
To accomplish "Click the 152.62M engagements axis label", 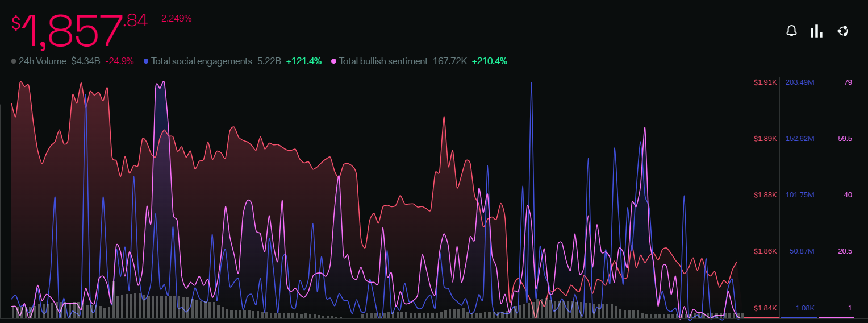I will tap(800, 139).
